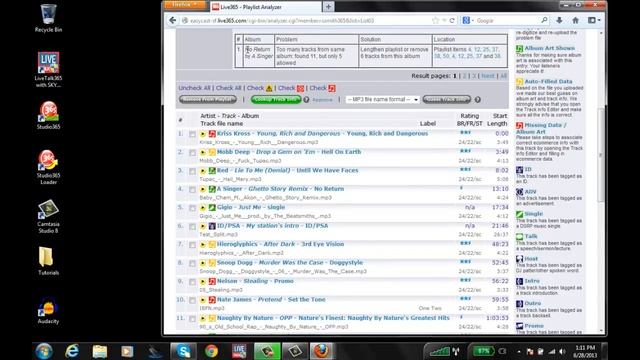This screenshot has height=360, width=640.
Task: Launch Skype from the taskbar
Action: click(x=183, y=351)
